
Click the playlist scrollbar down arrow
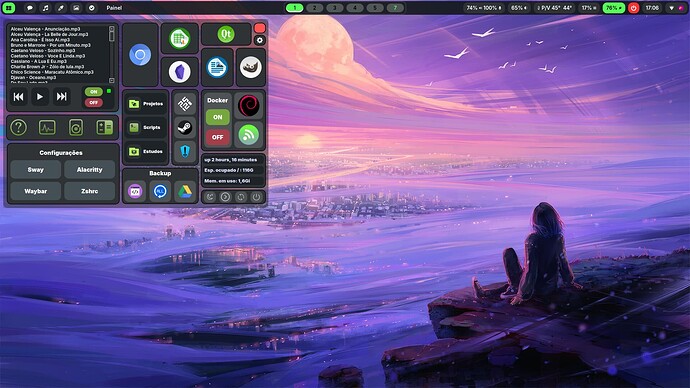pos(111,81)
